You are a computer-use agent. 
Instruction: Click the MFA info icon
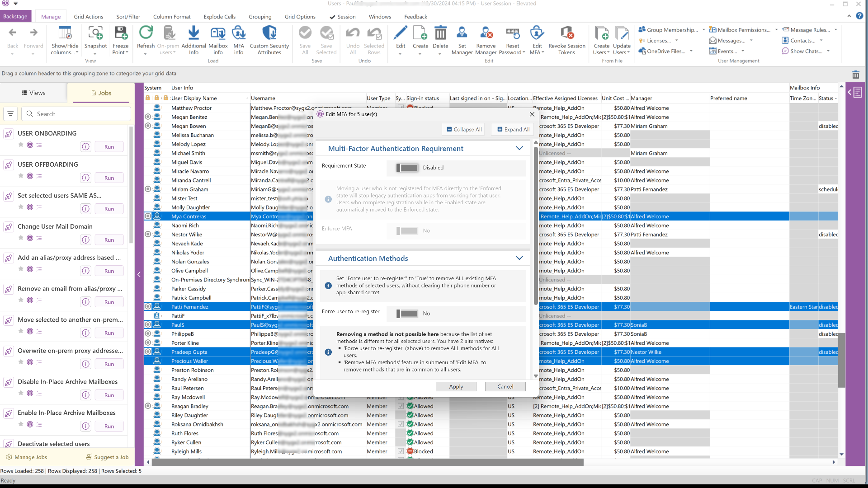238,33
